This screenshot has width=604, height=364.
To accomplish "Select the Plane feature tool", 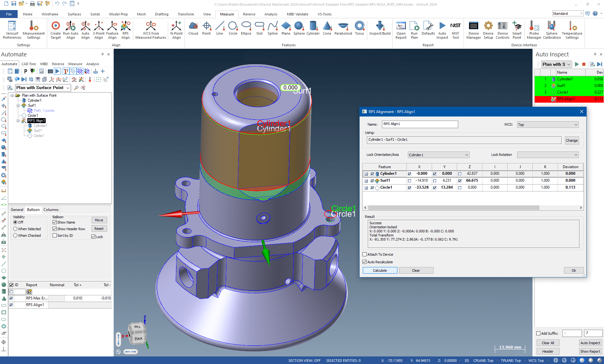I will coord(286,28).
